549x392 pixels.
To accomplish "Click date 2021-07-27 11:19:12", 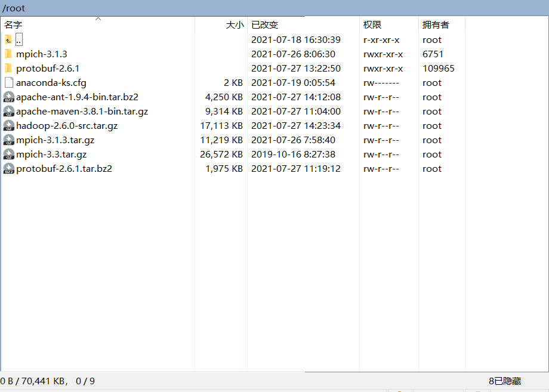I will click(x=296, y=169).
